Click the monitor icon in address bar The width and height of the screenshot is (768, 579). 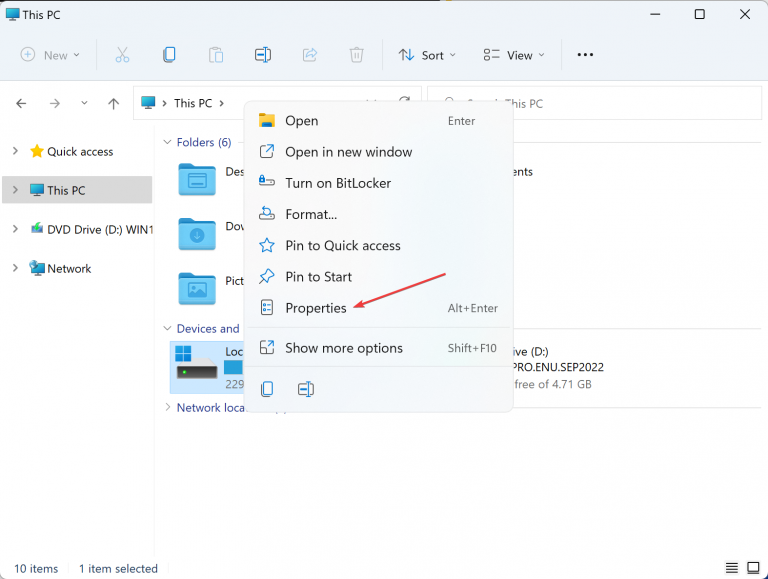coord(148,103)
